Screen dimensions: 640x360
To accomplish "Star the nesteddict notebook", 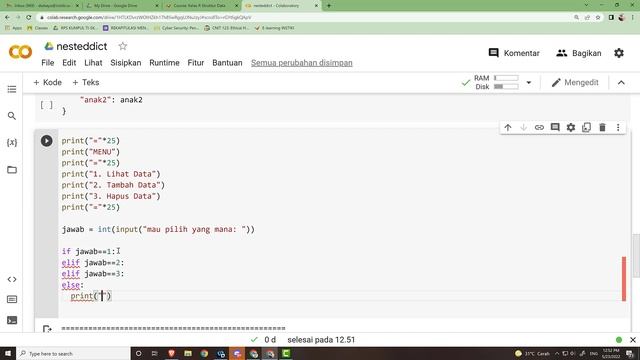I will (x=123, y=46).
